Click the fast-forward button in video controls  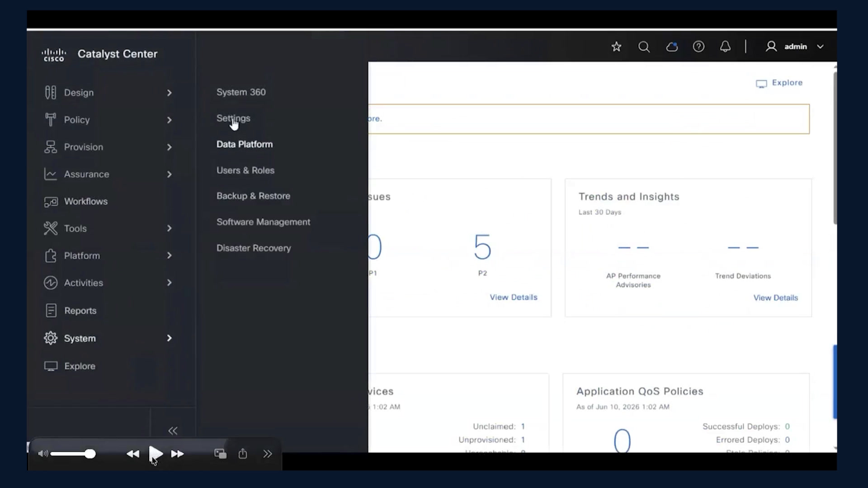click(x=177, y=454)
